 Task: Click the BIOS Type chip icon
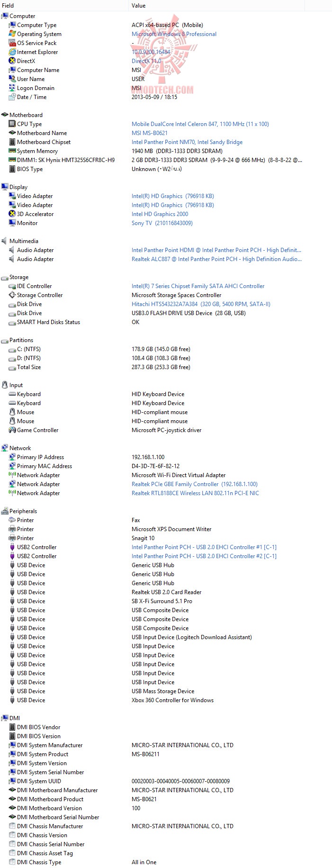click(12, 169)
